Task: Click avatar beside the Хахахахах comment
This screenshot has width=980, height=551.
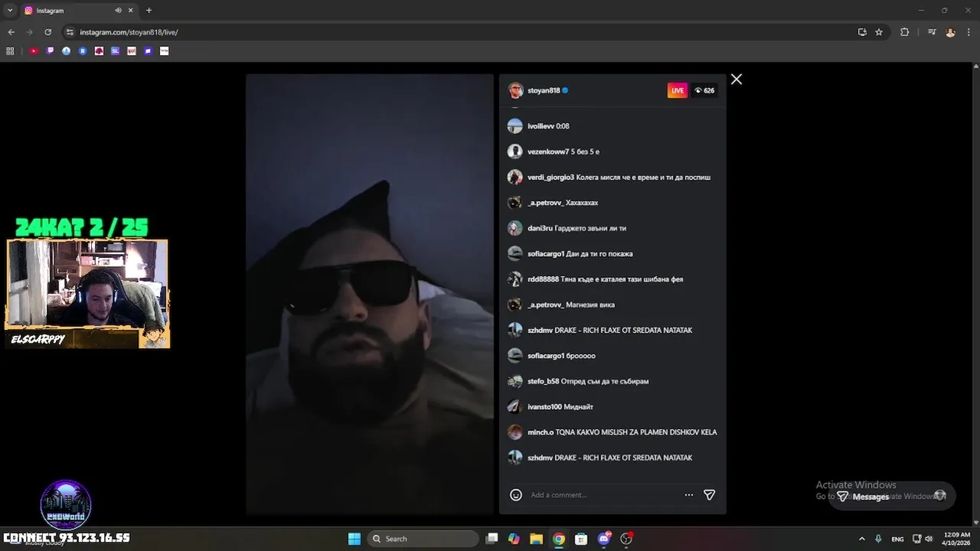Action: pos(515,203)
